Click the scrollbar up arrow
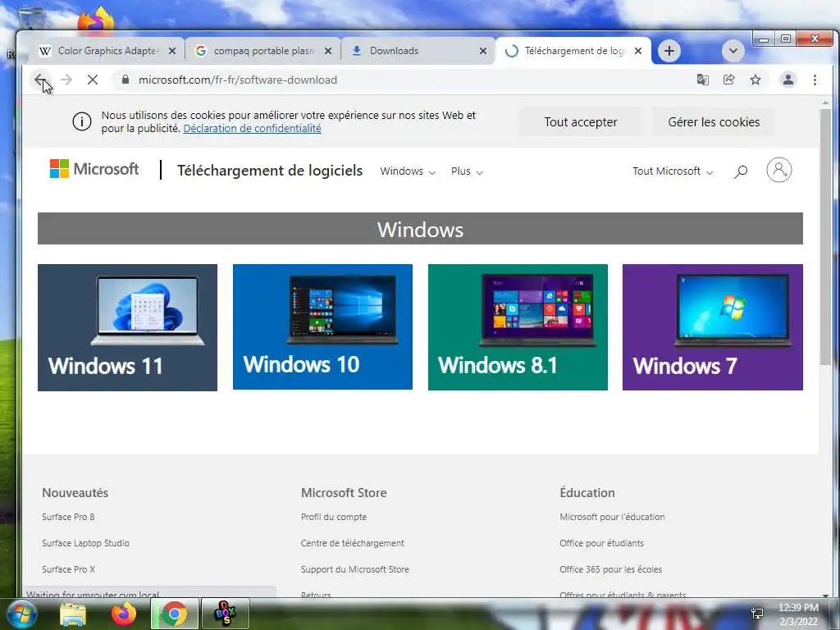The image size is (840, 630). point(825,102)
